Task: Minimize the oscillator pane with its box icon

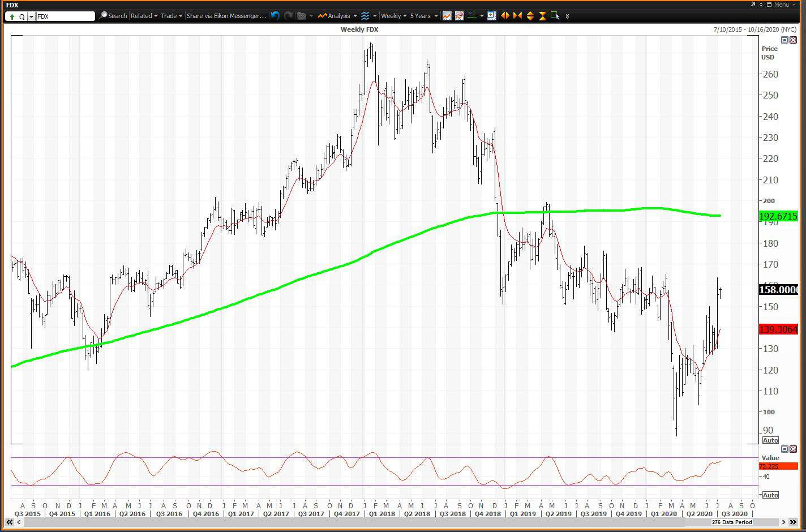Action: (784, 449)
